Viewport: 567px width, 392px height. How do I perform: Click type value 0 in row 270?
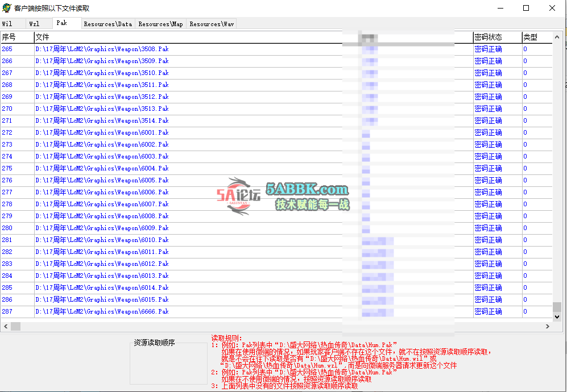[525, 109]
